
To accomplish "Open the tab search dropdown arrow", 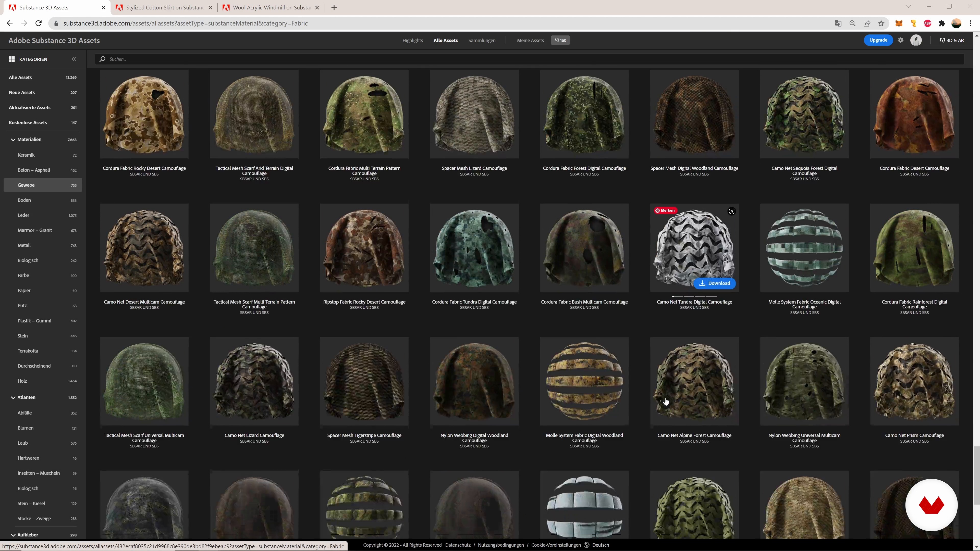I will pos(908,6).
